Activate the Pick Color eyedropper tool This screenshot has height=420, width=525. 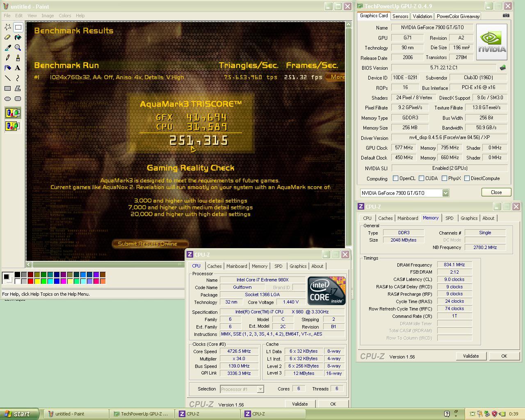7,48
